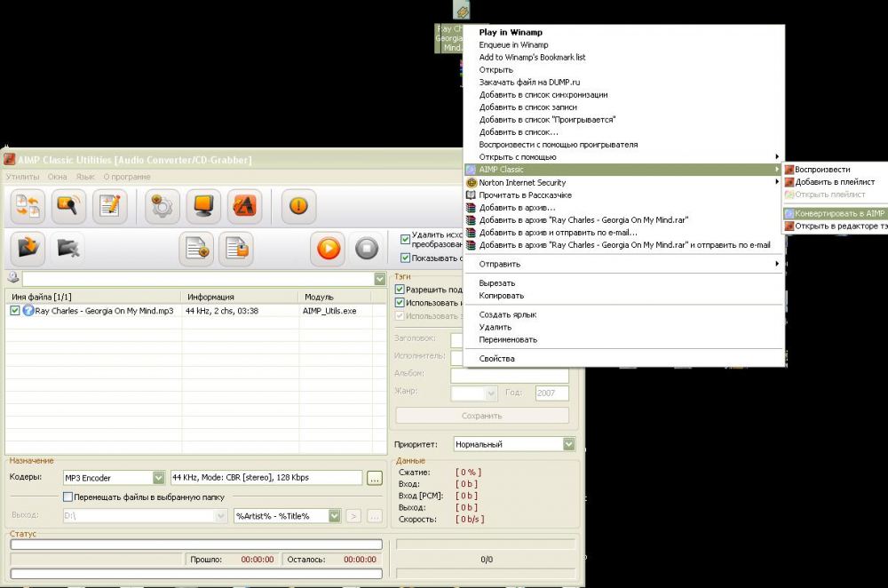Choose Enqueue in Winamp
Screen dimensions: 888x588
[623, 44]
